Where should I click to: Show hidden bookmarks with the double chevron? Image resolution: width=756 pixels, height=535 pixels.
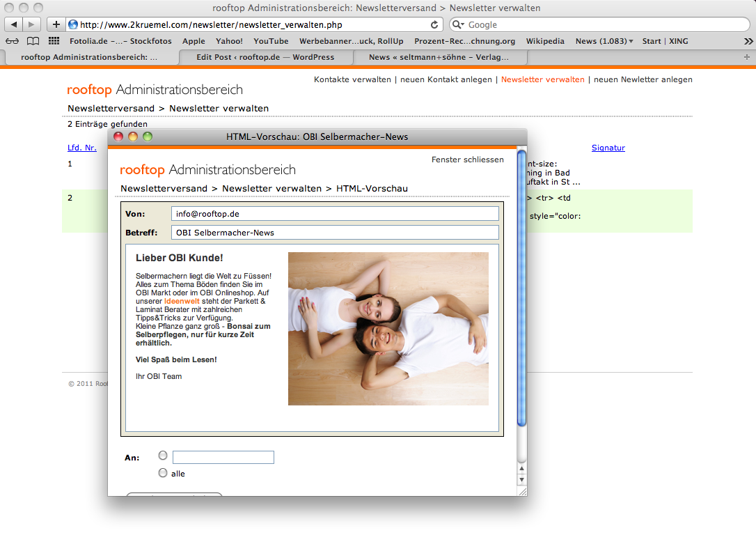748,42
